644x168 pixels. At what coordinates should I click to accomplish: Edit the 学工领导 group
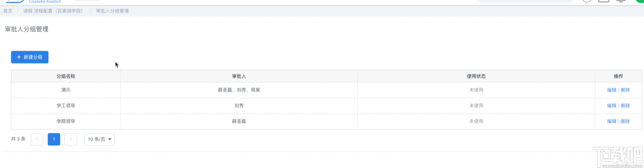coord(611,106)
